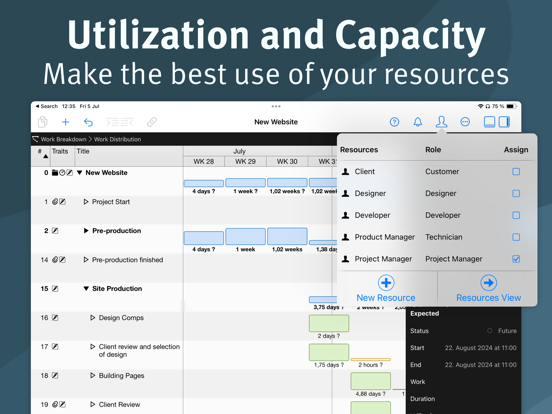Viewport: 552px width, 414px height.
Task: Go back to Search in status bar
Action: [x=47, y=106]
